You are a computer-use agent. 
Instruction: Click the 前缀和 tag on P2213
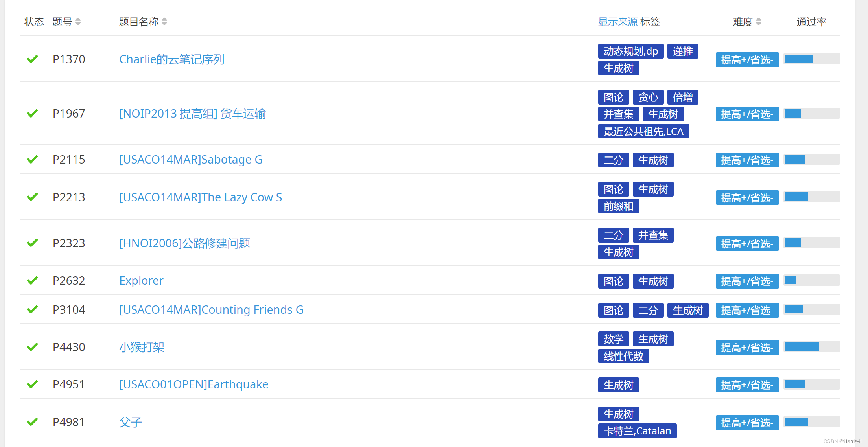(618, 206)
